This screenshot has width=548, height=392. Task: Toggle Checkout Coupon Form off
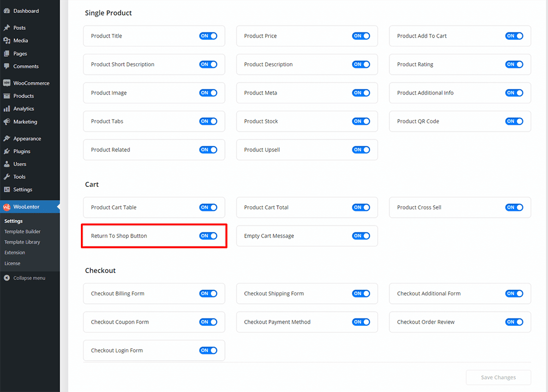click(x=208, y=322)
